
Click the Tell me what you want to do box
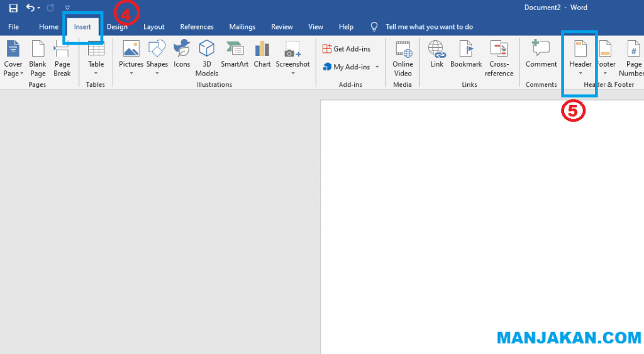tap(429, 26)
